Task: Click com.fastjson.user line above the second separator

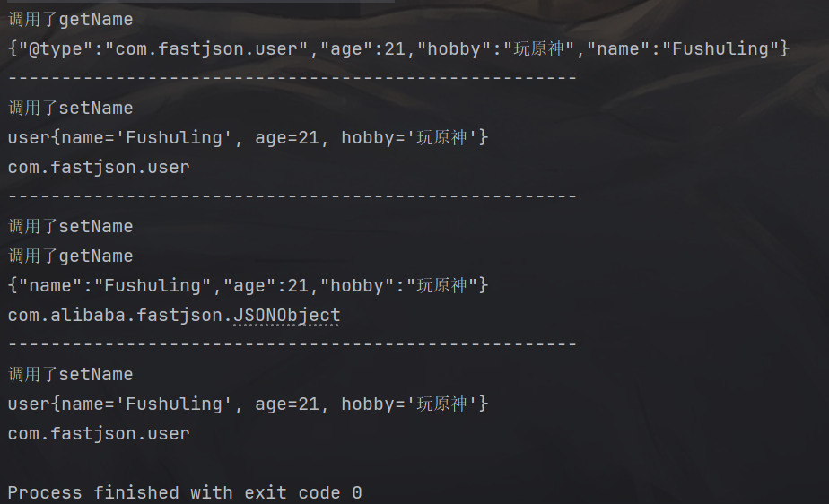Action: 99,167
